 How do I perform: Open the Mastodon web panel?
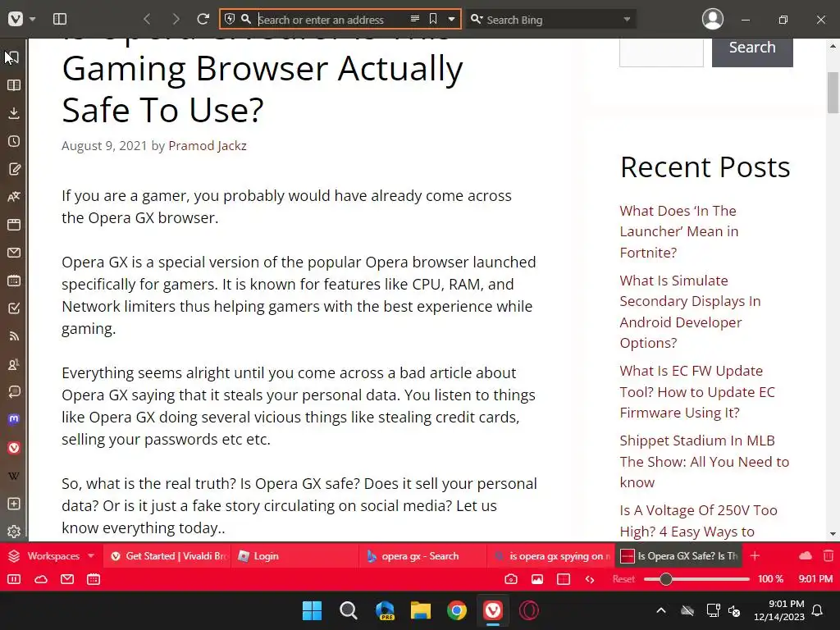click(14, 419)
